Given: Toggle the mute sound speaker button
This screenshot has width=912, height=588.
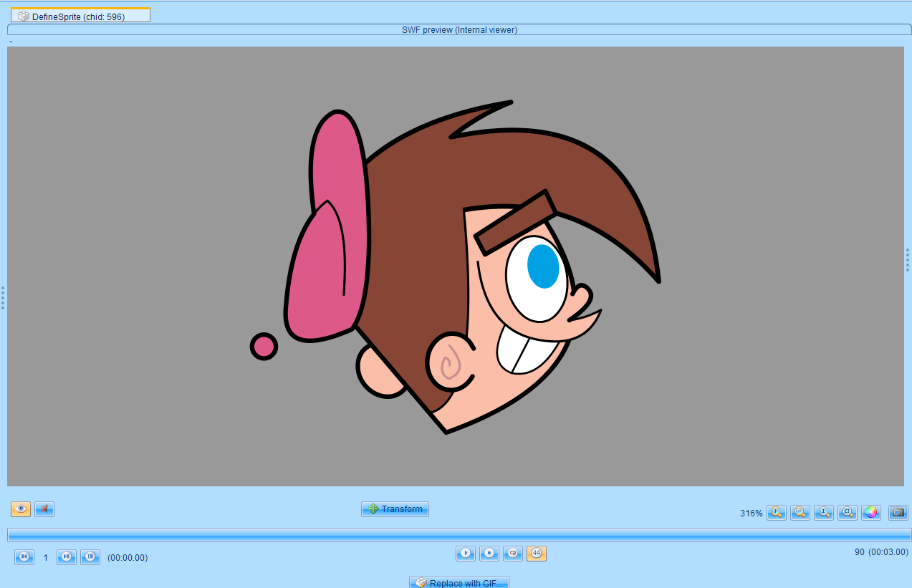Looking at the screenshot, I should click(44, 509).
